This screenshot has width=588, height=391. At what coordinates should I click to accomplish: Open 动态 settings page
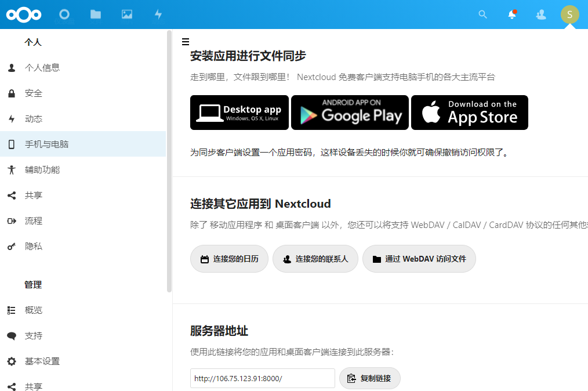83,119
